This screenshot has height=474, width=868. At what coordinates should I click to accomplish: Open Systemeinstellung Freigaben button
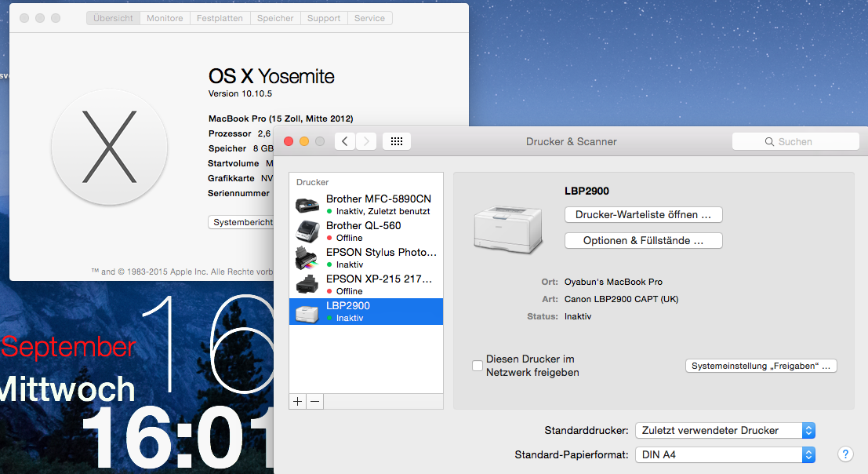coord(761,366)
